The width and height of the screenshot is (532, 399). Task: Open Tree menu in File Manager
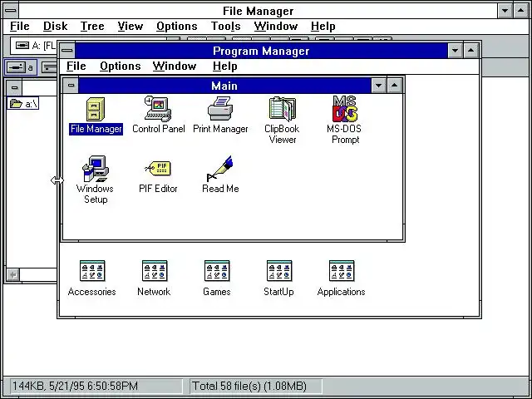coord(92,26)
